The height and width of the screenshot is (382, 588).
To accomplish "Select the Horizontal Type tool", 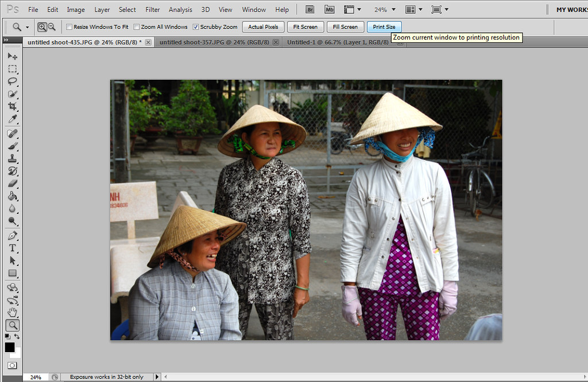I will (x=12, y=248).
